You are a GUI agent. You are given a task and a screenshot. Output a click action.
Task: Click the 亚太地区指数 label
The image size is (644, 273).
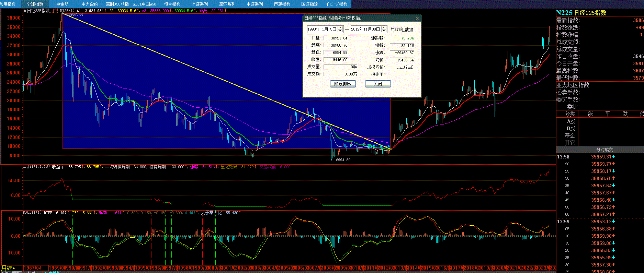(x=573, y=85)
